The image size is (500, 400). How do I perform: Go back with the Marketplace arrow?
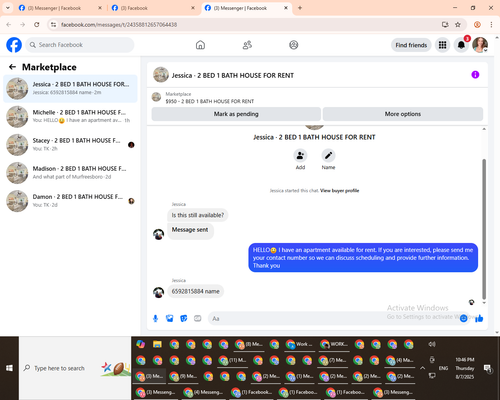(12, 67)
